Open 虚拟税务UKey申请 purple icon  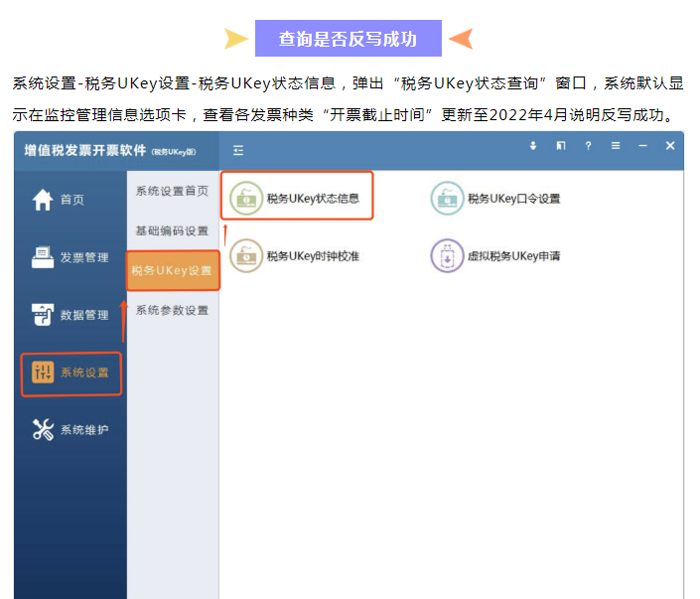[x=447, y=255]
